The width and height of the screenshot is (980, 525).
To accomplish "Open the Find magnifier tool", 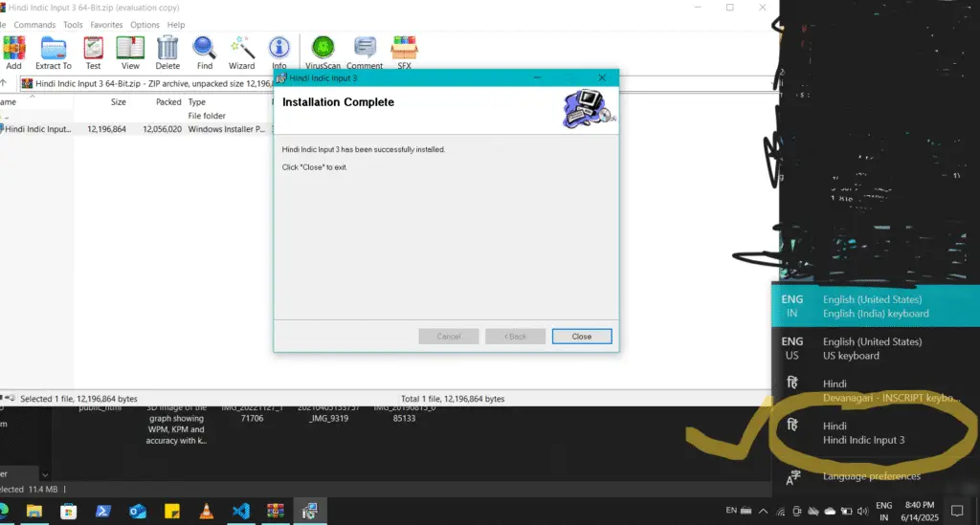I will tap(205, 52).
